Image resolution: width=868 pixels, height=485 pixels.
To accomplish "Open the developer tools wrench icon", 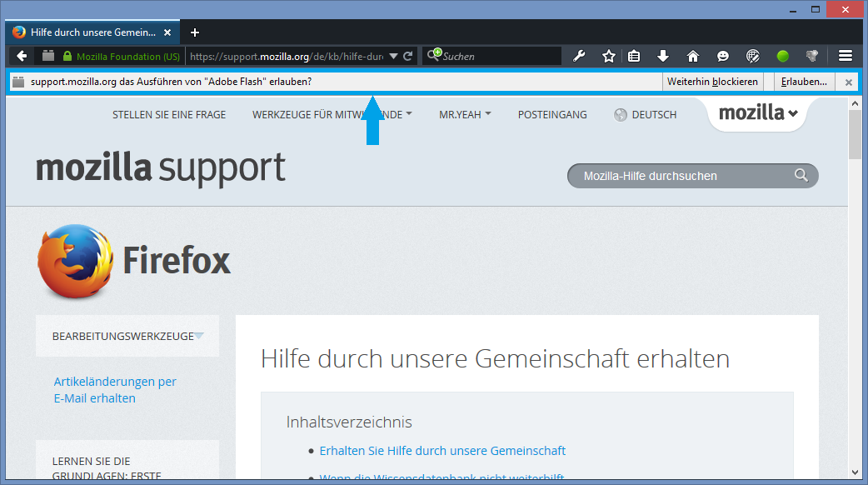I will [x=579, y=56].
